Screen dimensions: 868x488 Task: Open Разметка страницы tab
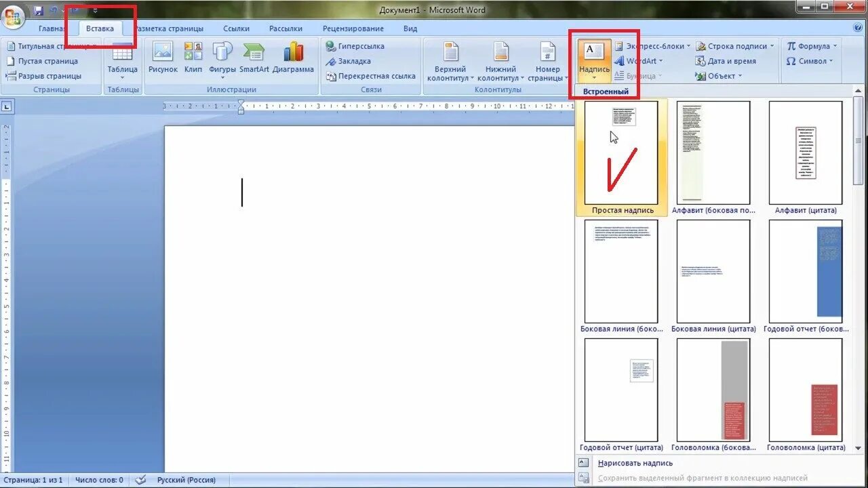(x=168, y=28)
